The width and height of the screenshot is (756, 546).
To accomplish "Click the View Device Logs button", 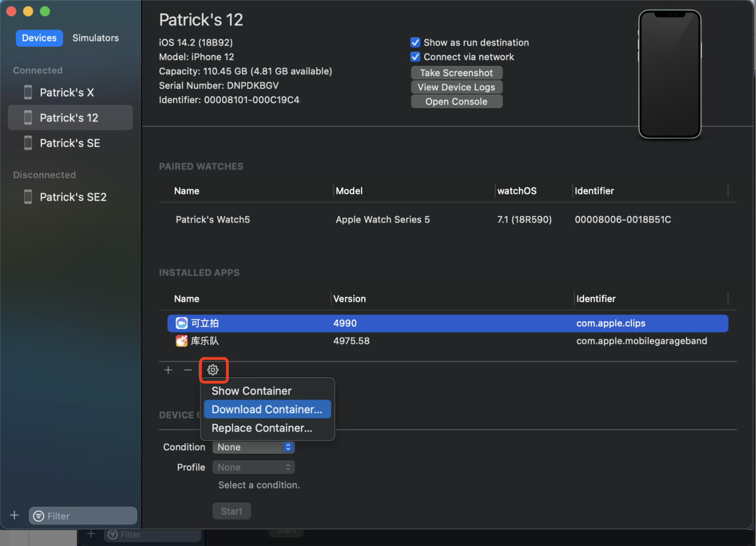I will (x=457, y=87).
